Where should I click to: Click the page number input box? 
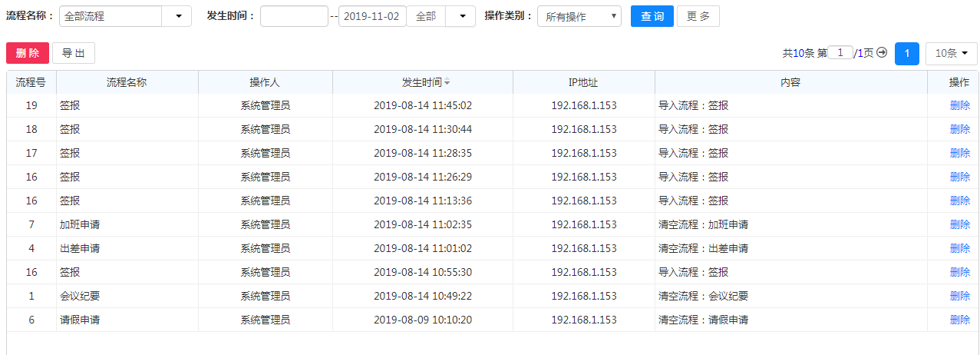(840, 53)
